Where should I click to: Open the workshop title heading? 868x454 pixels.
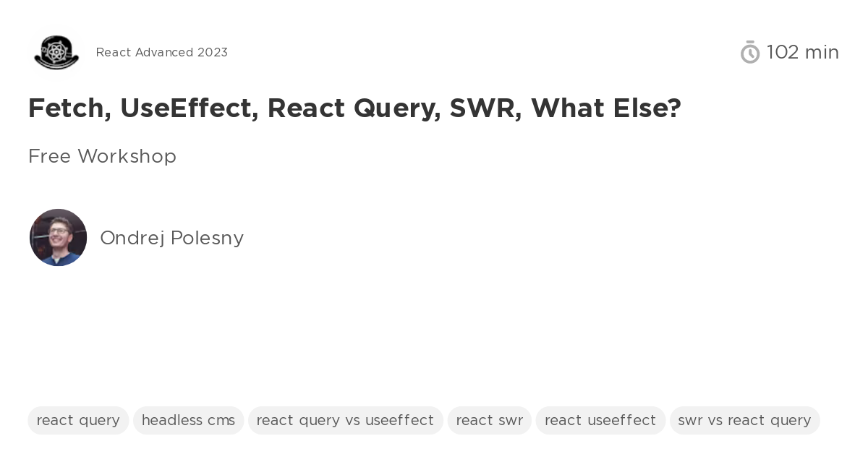click(x=354, y=108)
